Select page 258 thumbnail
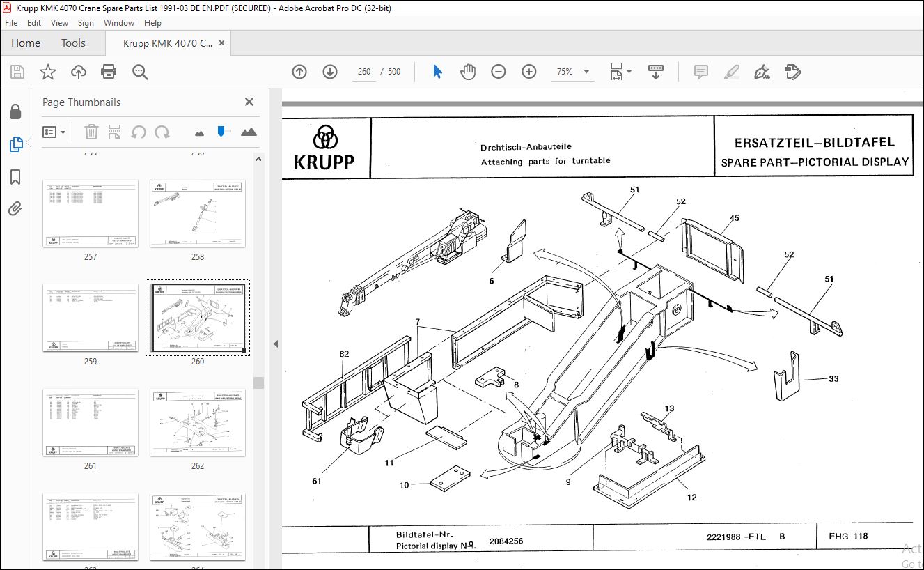 click(x=198, y=213)
